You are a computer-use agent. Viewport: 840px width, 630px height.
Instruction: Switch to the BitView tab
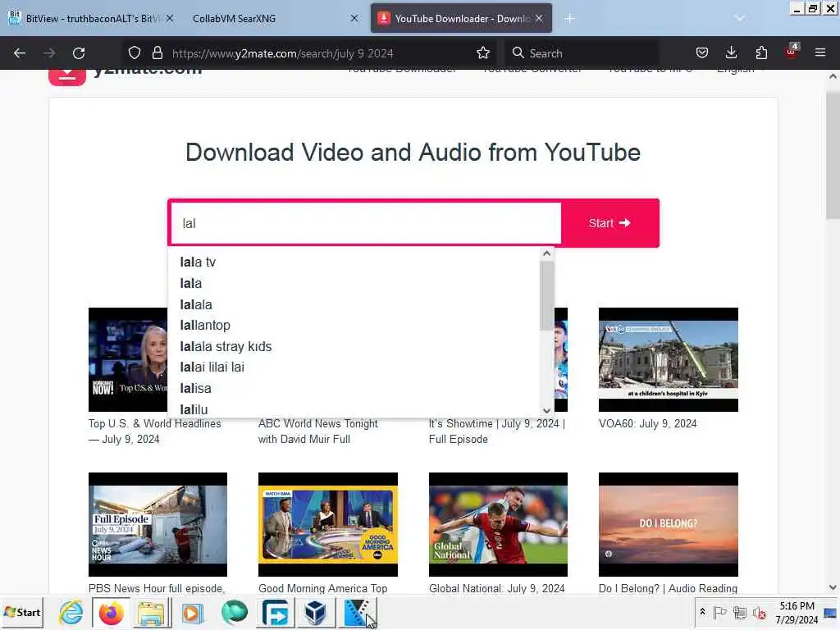point(91,18)
